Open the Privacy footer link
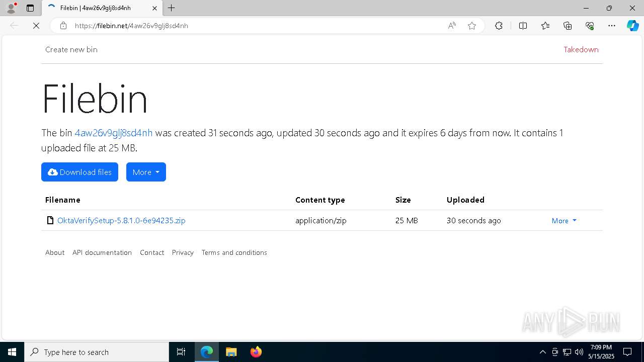 pyautogui.click(x=183, y=252)
